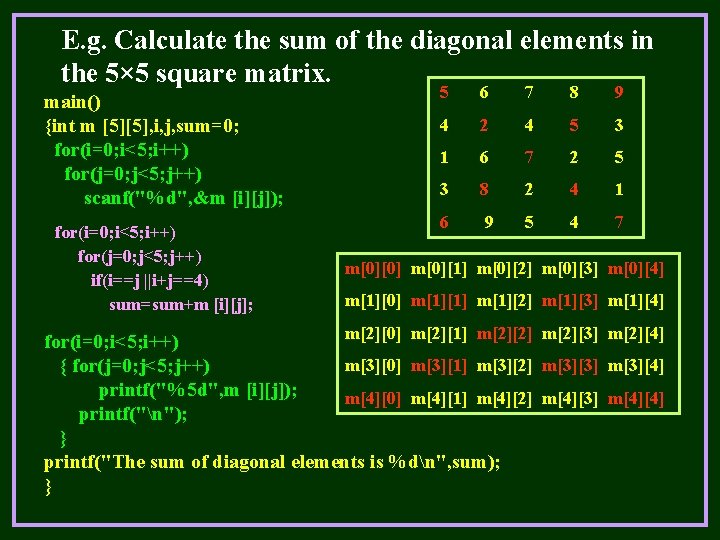720x540 pixels.
Task: Click the m[3][4] label
Action: pos(636,366)
